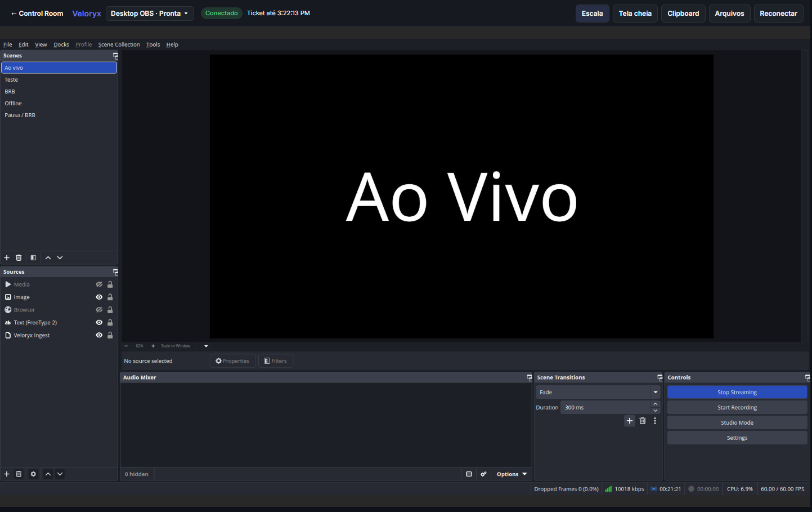Toggle lock on Text (FreeType 2) source
The image size is (812, 512).
pyautogui.click(x=110, y=323)
